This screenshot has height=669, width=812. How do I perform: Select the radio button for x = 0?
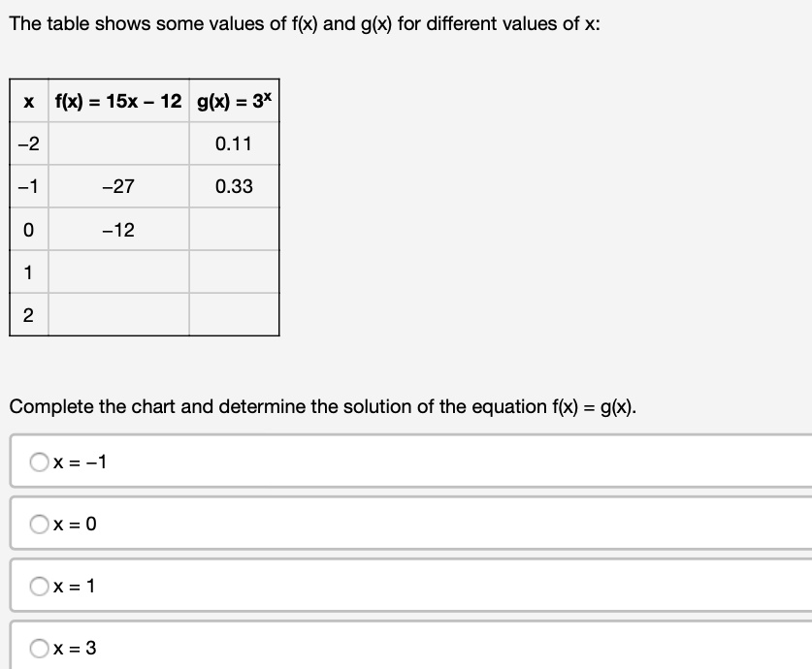(x=37, y=524)
